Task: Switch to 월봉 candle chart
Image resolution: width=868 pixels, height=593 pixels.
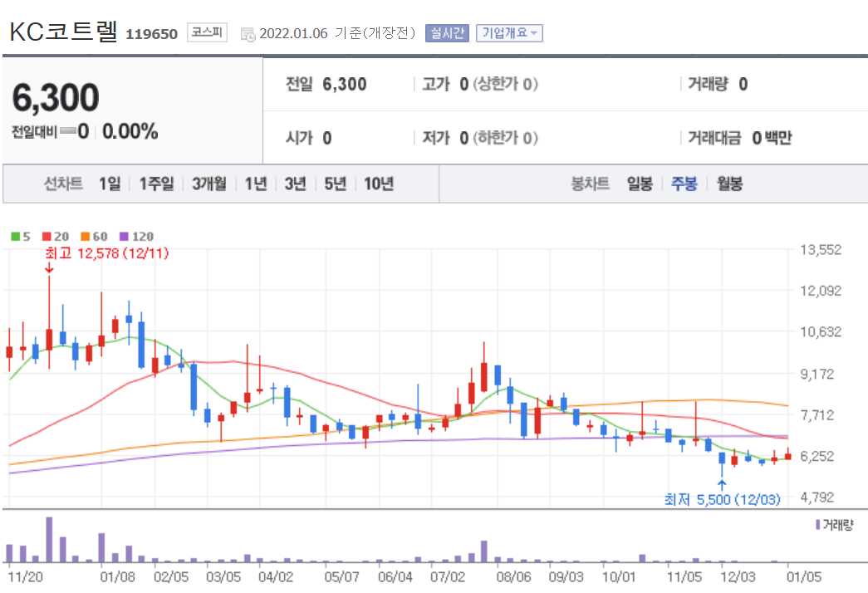Action: (729, 184)
